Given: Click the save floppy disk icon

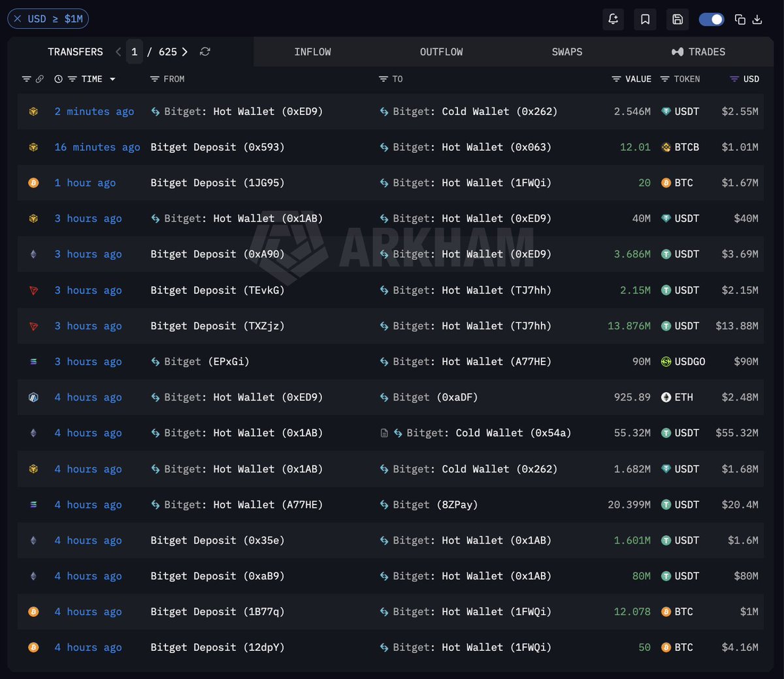Looking at the screenshot, I should click(x=678, y=19).
